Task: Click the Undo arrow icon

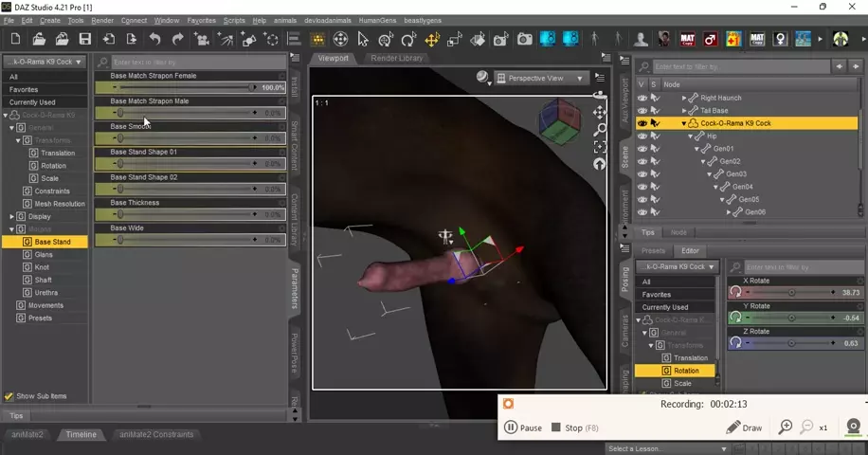Action: pos(154,39)
